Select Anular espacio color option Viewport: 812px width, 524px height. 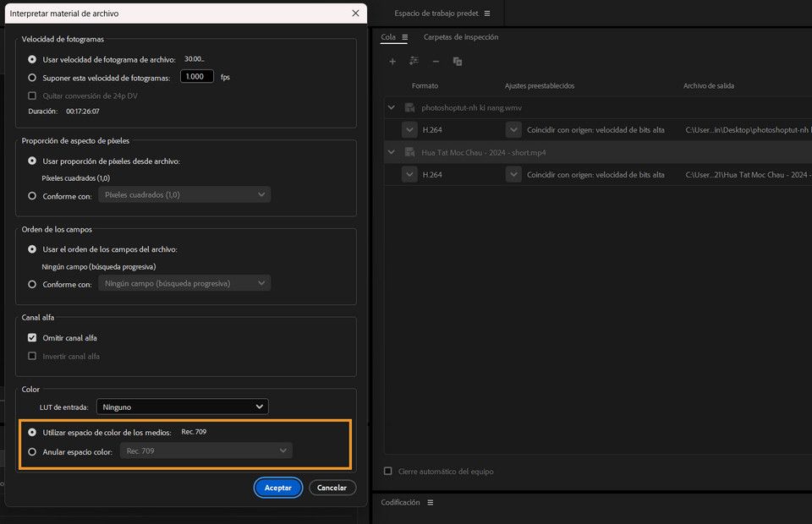click(32, 450)
